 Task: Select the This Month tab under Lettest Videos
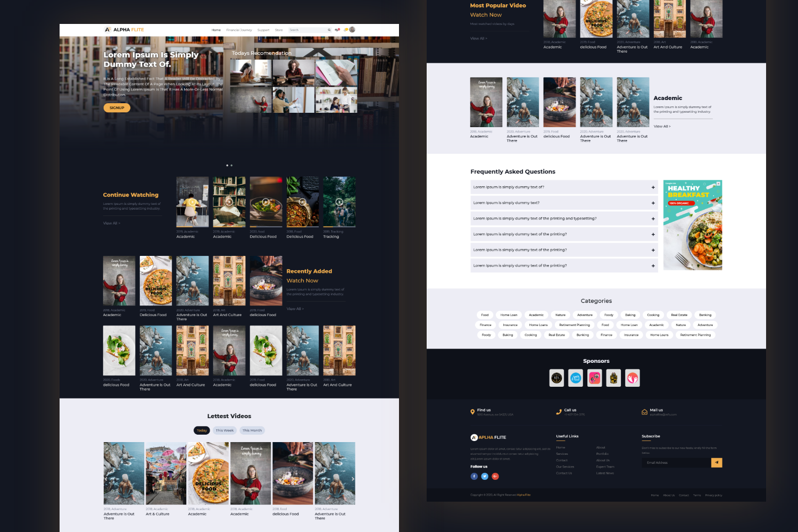click(252, 430)
